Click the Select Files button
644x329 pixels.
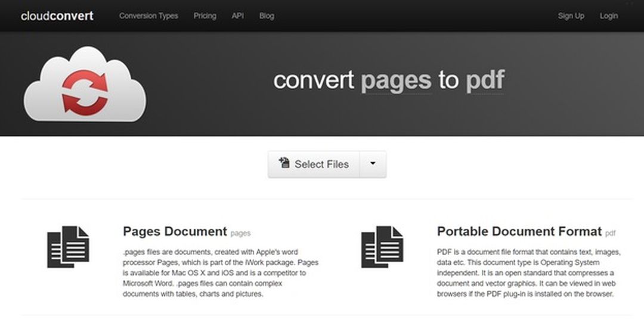(314, 164)
